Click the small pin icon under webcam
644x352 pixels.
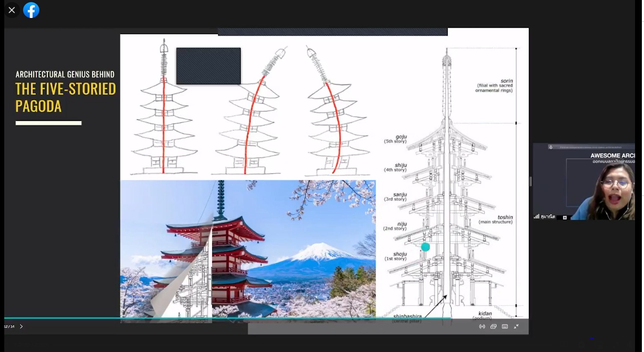click(565, 218)
